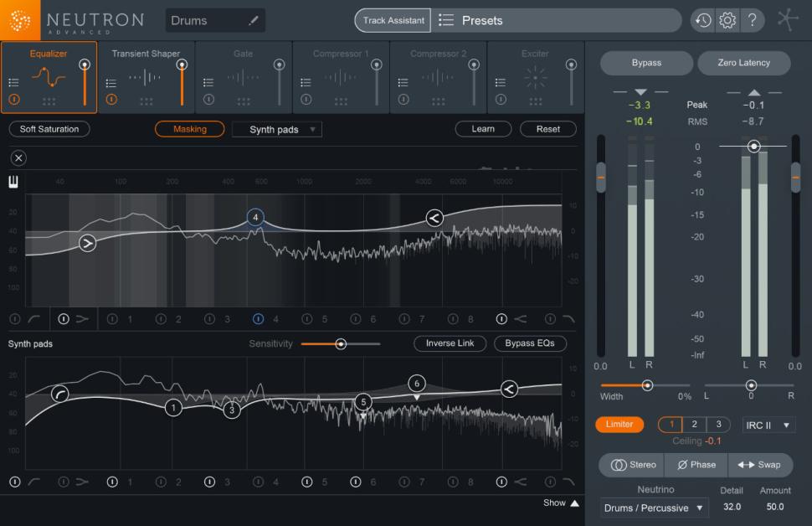
Task: Click the Inverse Link button
Action: (450, 343)
